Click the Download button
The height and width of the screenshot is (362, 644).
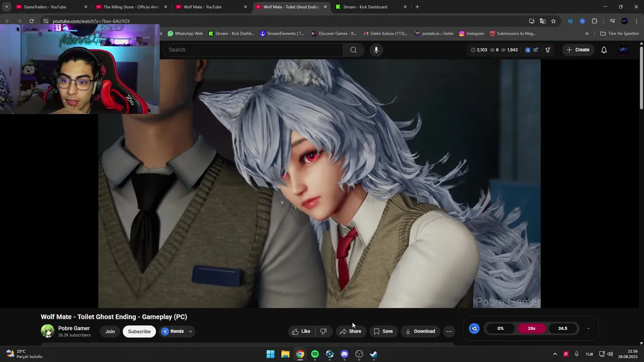[420, 331]
